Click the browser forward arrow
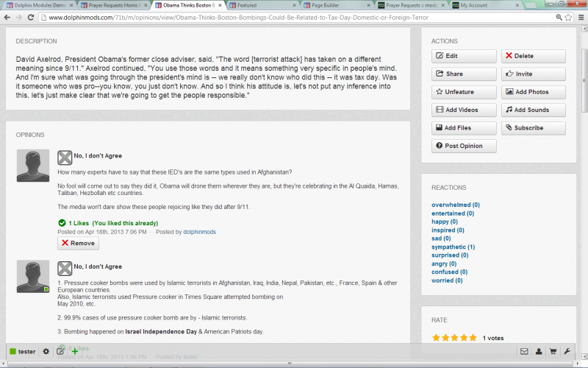This screenshot has width=588, height=368. click(x=19, y=17)
